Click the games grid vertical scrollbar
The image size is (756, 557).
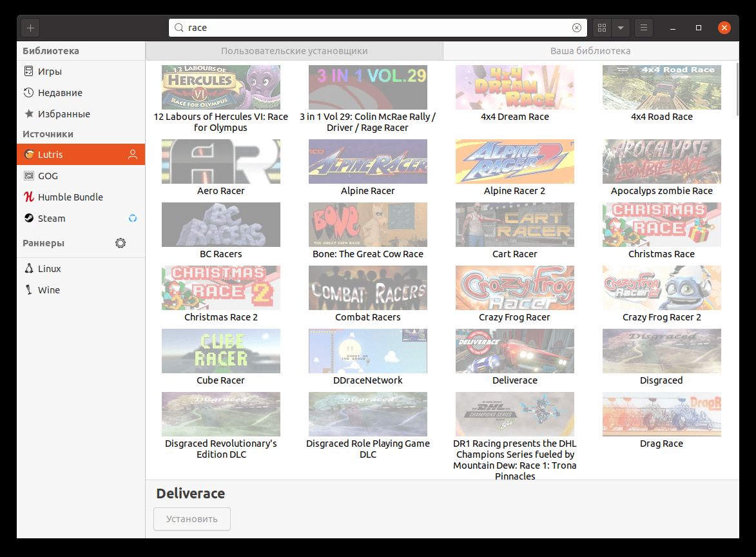click(737, 89)
